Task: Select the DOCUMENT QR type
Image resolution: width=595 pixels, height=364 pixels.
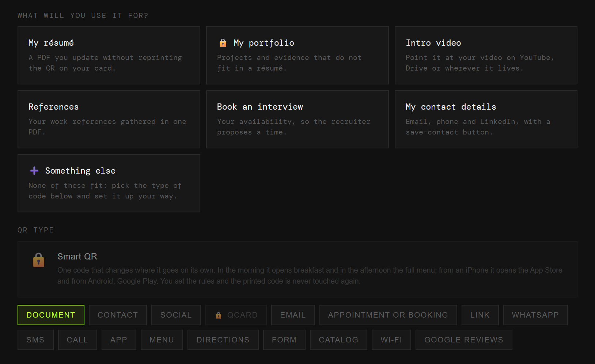Action: click(51, 315)
